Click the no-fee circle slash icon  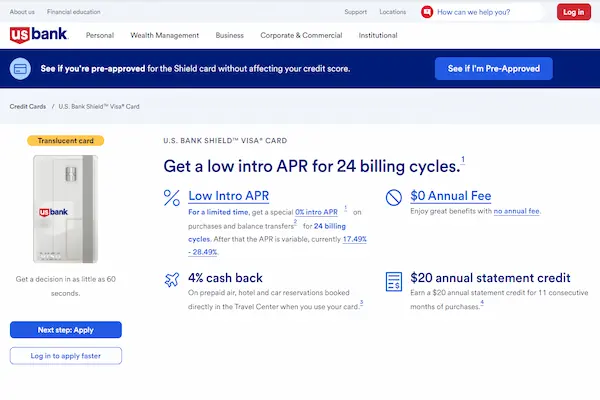394,198
